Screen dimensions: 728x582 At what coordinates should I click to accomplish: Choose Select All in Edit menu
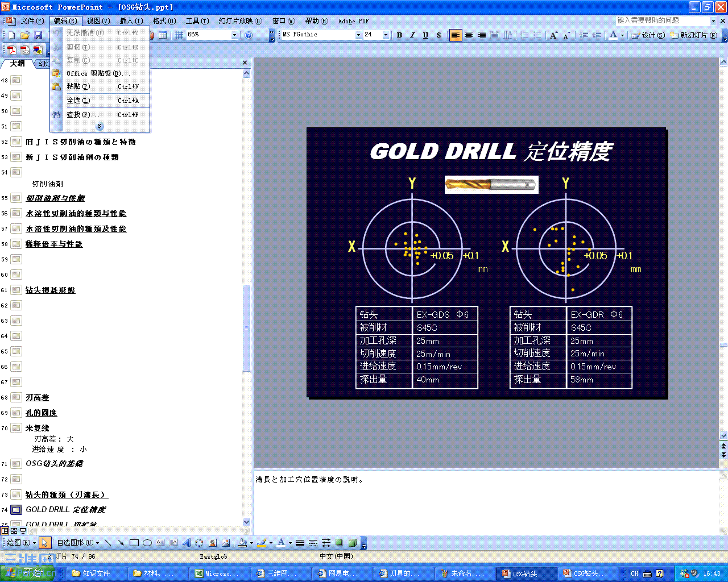pos(100,101)
